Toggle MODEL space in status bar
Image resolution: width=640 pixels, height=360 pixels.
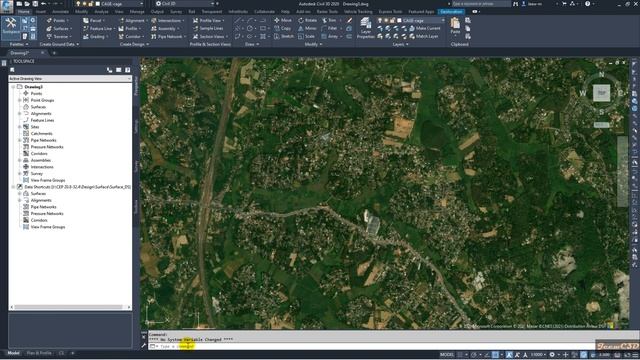pyautogui.click(x=447, y=355)
